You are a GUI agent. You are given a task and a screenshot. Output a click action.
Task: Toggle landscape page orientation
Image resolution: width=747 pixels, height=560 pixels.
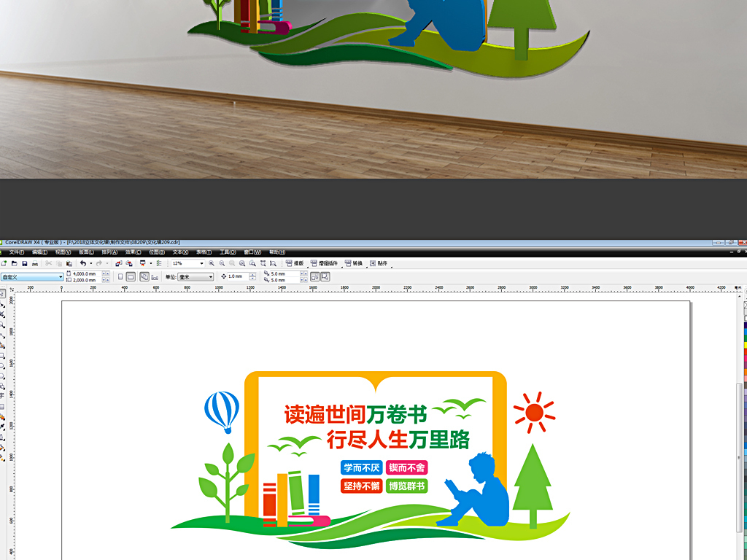point(131,278)
